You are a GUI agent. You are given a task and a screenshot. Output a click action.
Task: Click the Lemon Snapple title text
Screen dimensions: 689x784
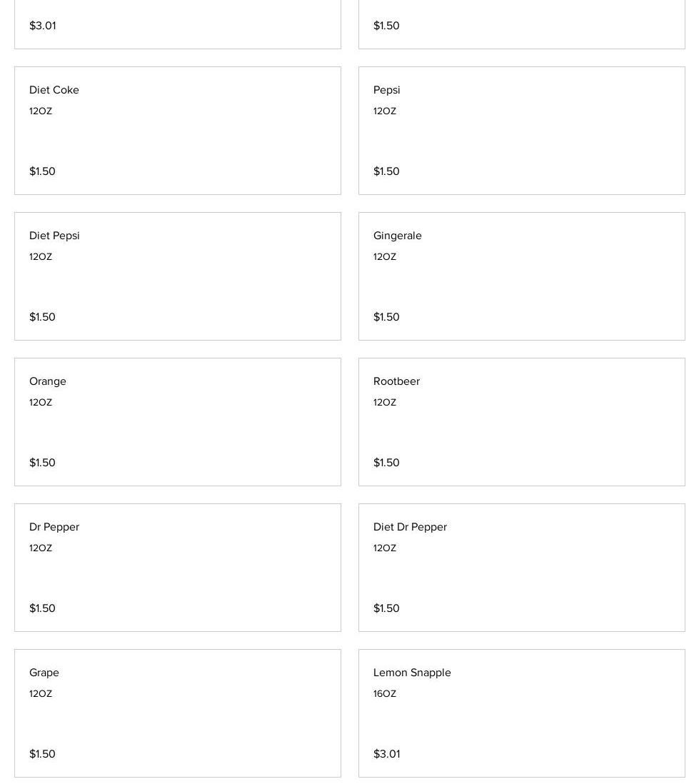click(x=412, y=673)
